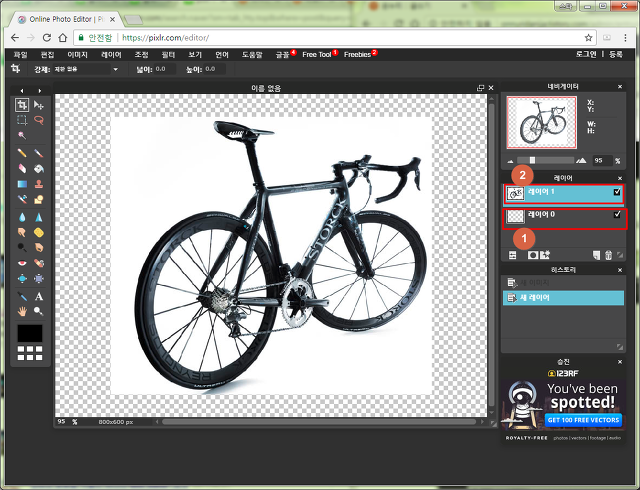Select the Move tool
Image resolution: width=640 pixels, height=490 pixels.
point(39,105)
